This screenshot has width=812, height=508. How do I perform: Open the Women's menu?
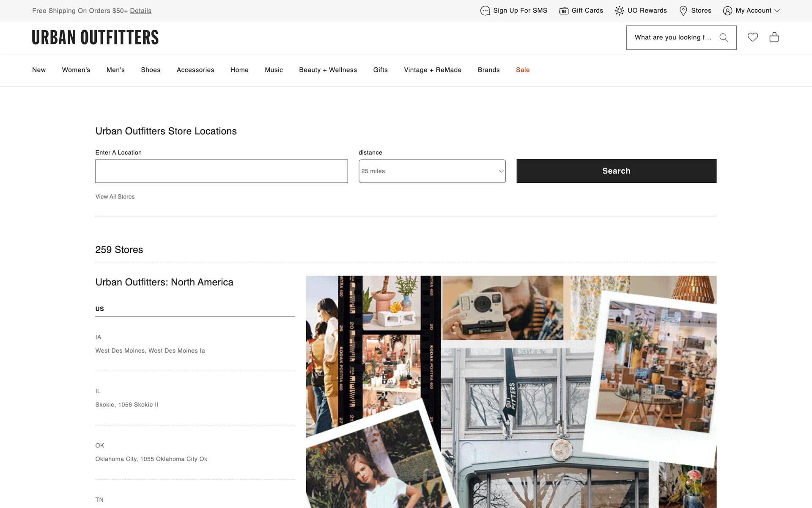(76, 70)
